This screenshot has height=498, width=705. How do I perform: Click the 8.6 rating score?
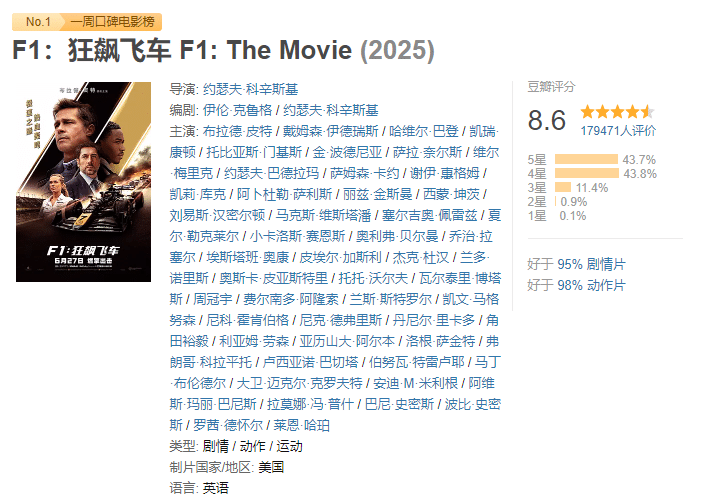tap(547, 119)
